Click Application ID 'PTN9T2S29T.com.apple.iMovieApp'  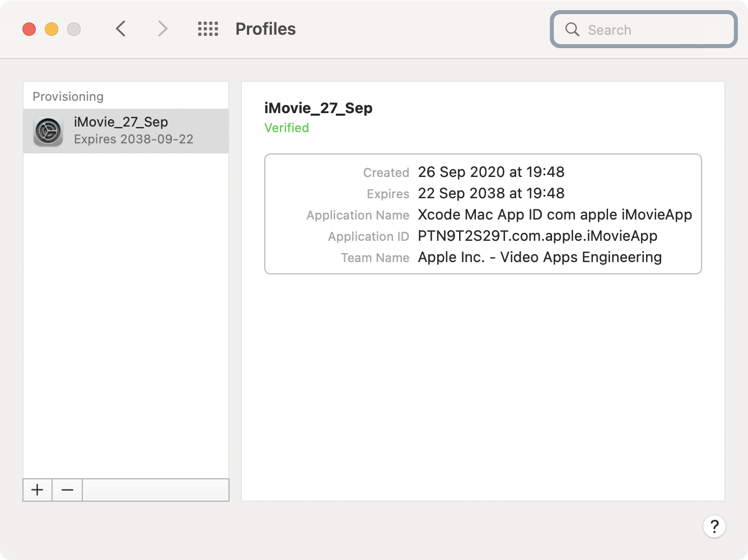point(537,236)
